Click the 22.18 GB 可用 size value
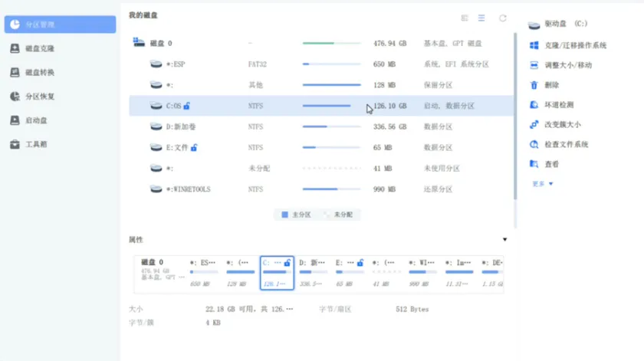 click(249, 309)
